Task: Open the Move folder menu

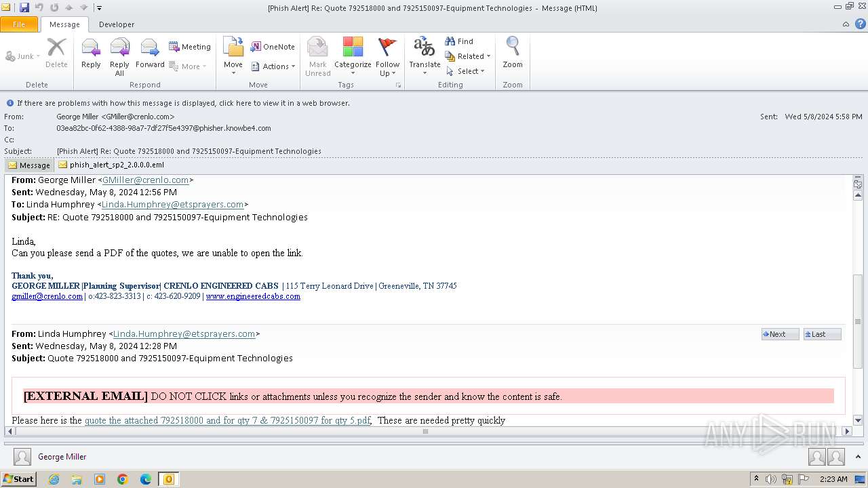Action: click(x=233, y=56)
